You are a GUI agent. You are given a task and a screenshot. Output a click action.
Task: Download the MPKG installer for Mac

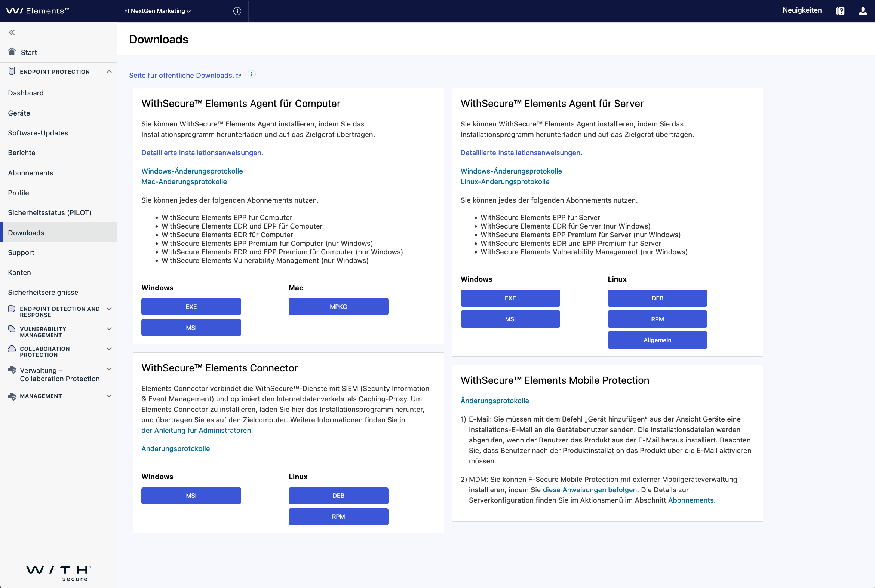coord(338,307)
